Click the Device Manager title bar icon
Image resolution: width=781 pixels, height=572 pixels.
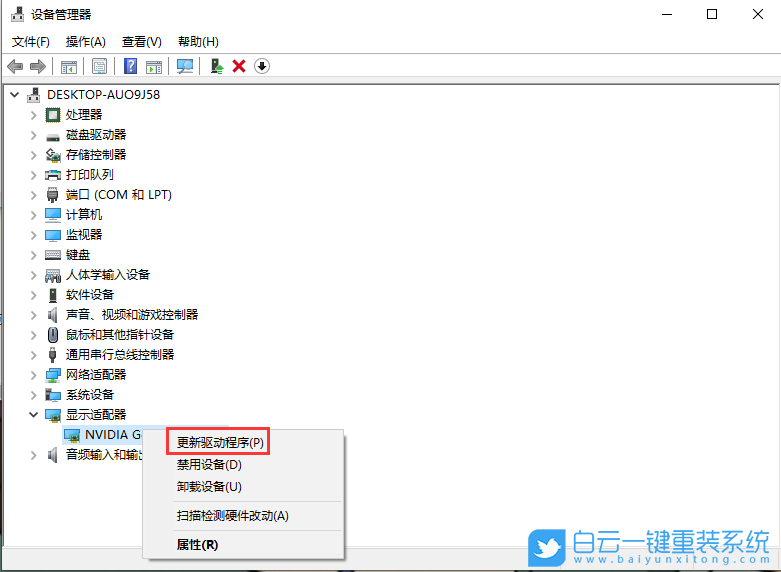tap(17, 14)
